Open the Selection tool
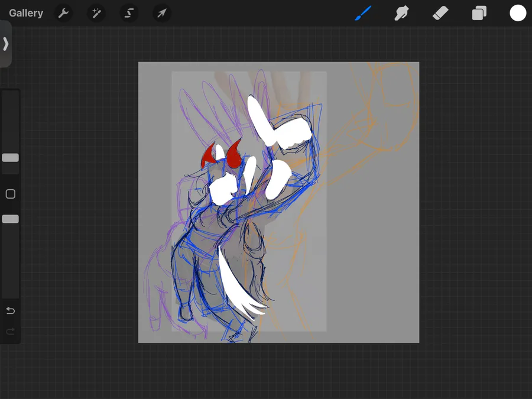The width and height of the screenshot is (532, 399). 129,13
